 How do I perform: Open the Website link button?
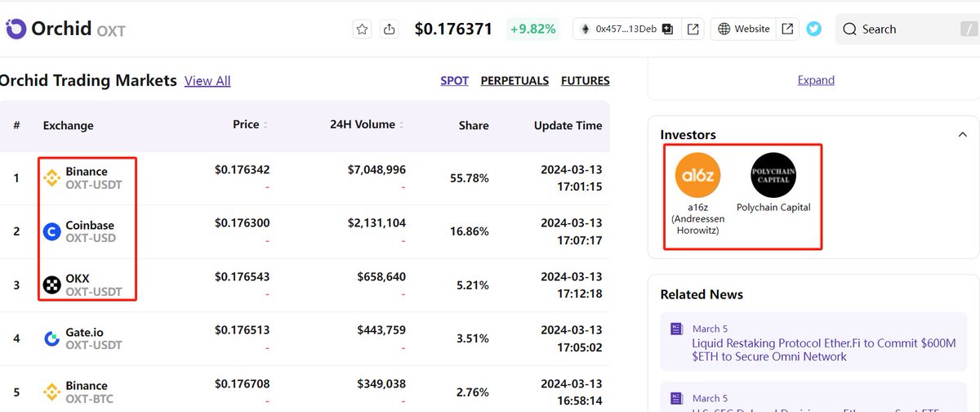pos(744,29)
